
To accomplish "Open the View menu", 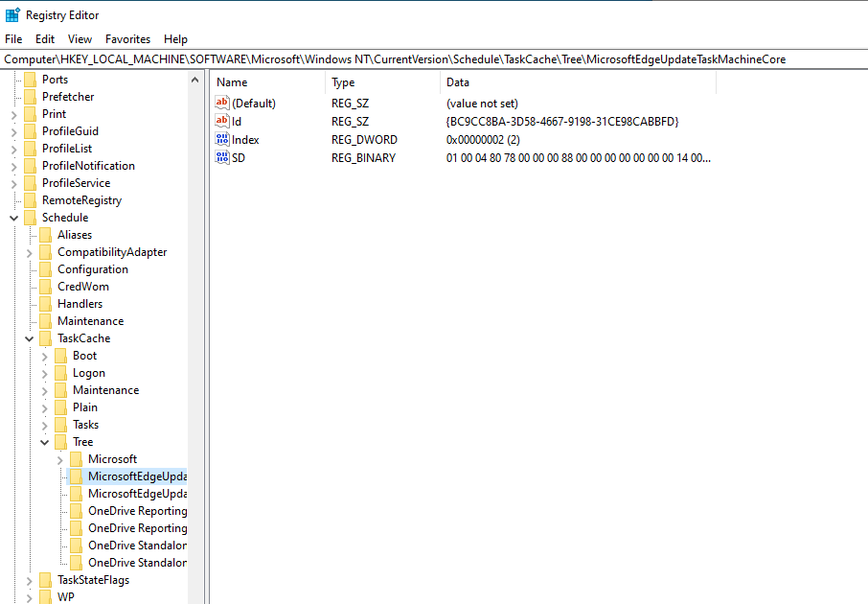I will [x=80, y=39].
